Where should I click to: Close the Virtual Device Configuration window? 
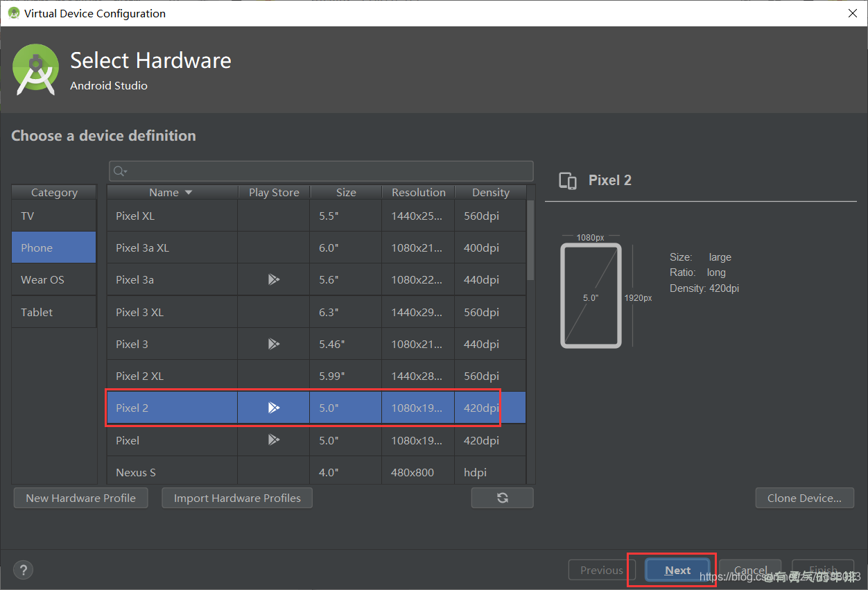(852, 13)
